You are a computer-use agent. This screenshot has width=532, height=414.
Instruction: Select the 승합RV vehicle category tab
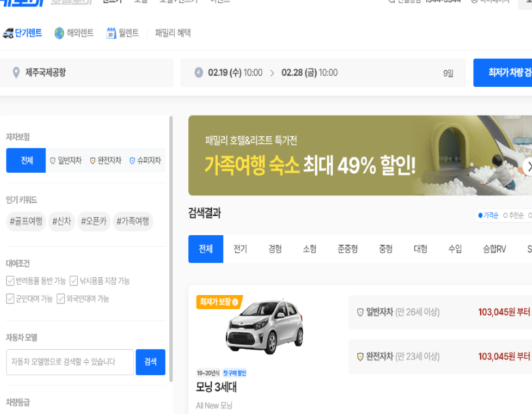point(495,249)
